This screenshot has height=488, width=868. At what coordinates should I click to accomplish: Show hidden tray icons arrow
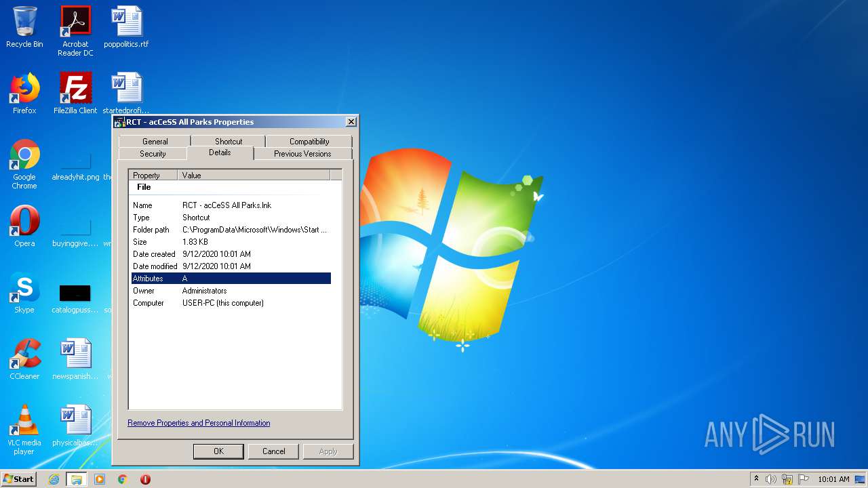point(756,479)
